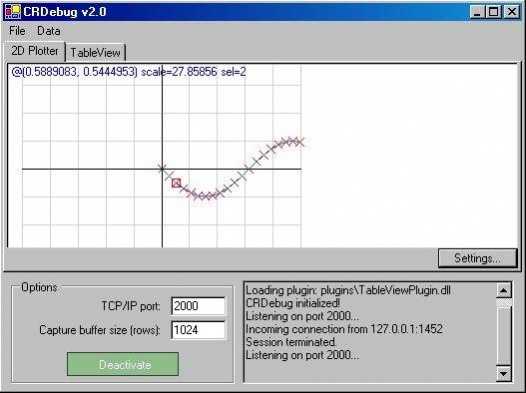
Task: Focus the Capture buffer size field
Action: (x=198, y=330)
